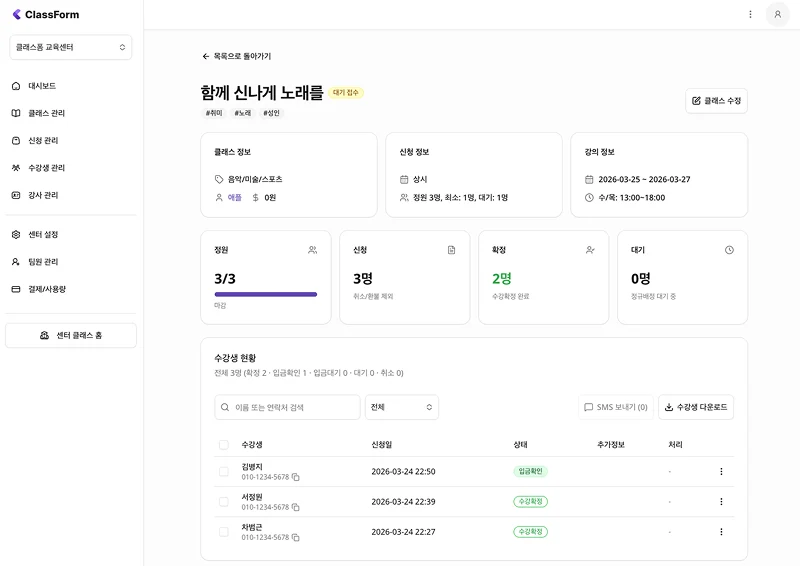
Task: Toggle the select-all checkbox in the table header
Action: coord(223,445)
